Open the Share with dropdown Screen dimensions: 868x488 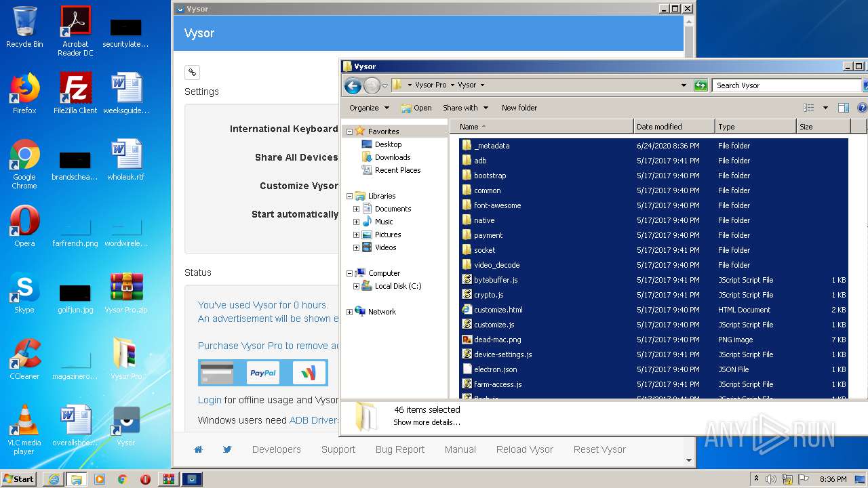[x=465, y=108]
